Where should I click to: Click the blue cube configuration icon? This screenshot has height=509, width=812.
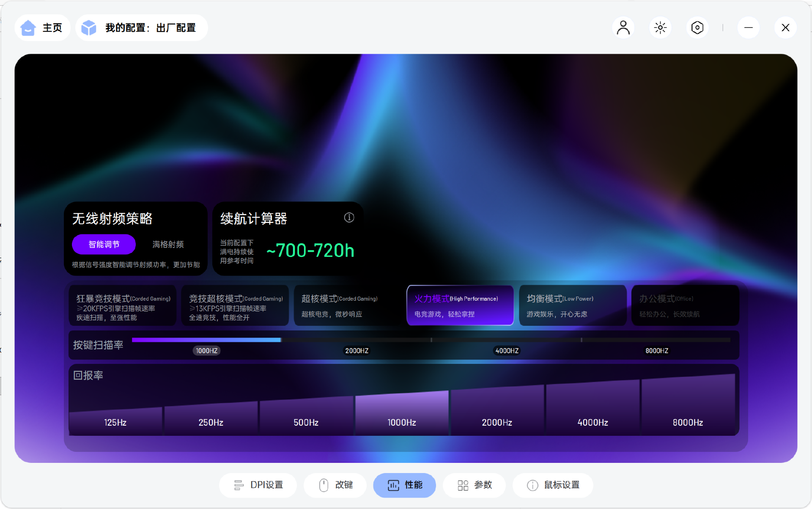point(89,28)
